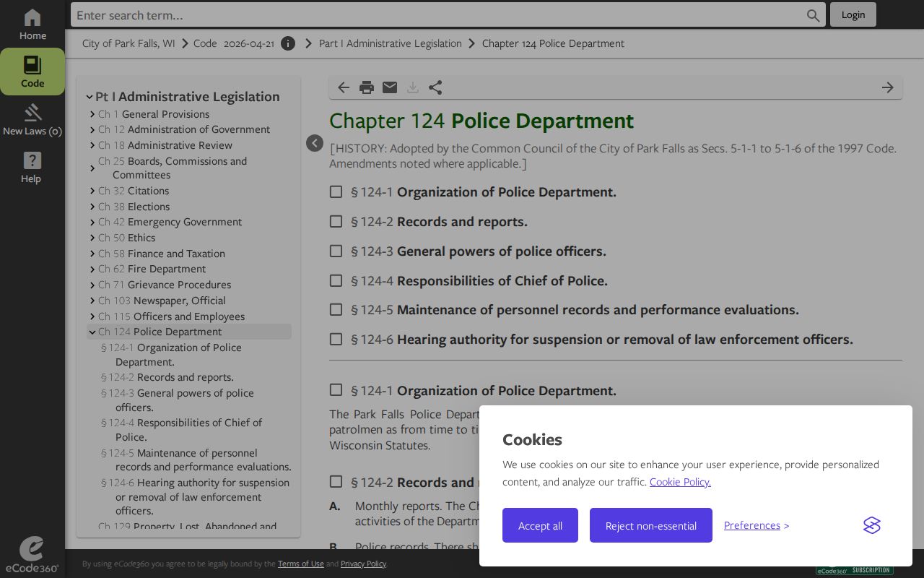Screen dimensions: 924x578
Task: Print this chapter using the printer icon
Action: point(367,87)
